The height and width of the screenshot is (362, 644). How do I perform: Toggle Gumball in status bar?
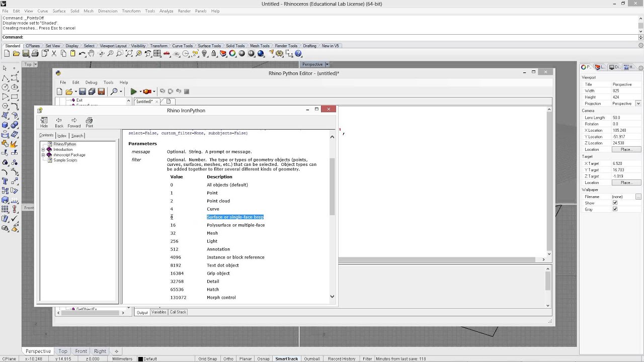(x=312, y=359)
